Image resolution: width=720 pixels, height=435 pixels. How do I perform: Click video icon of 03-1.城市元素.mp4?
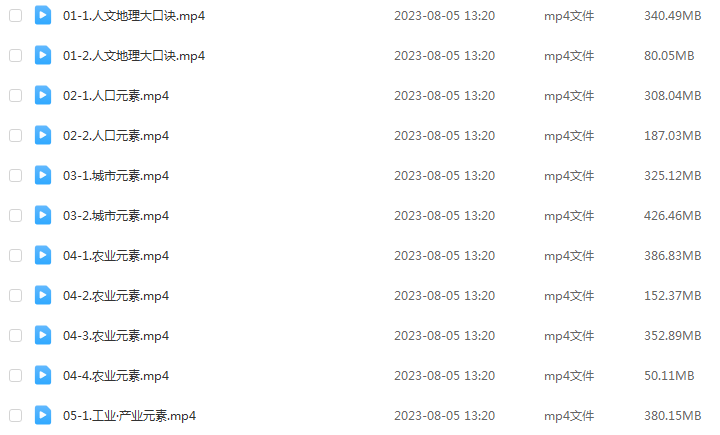tap(43, 175)
